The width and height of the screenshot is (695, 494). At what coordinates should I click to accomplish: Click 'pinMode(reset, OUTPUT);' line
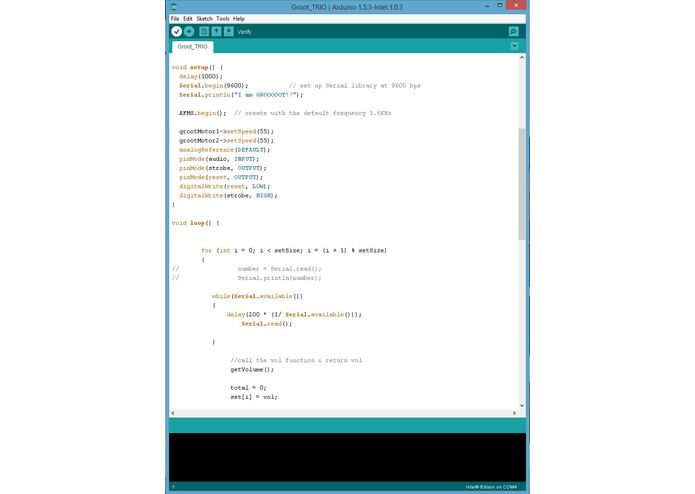[221, 177]
